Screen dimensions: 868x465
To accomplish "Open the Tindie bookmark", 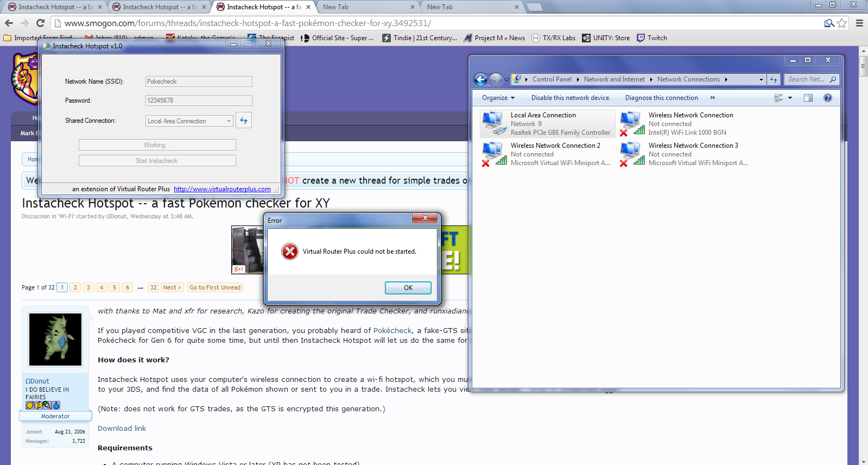I will point(420,38).
